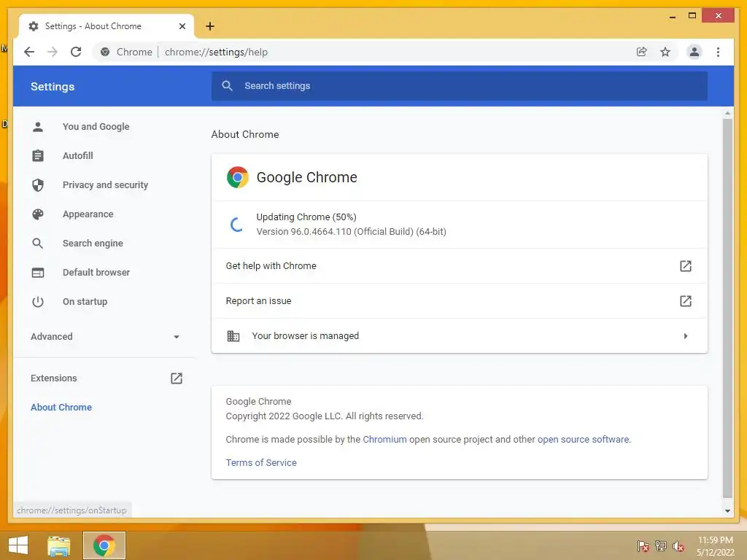The image size is (747, 560).
Task: Select the Settings - About Chrome tab
Action: tap(107, 26)
